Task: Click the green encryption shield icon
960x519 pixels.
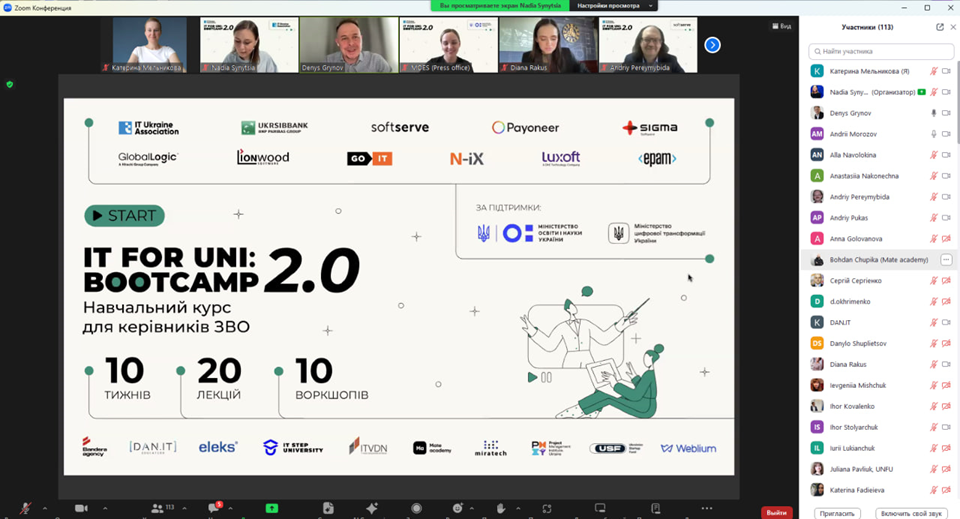Action: (x=10, y=84)
